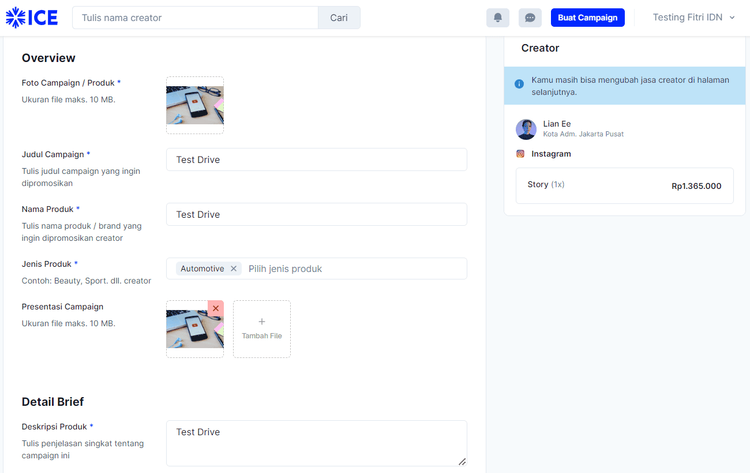Click the Buat Campaign button

click(587, 18)
